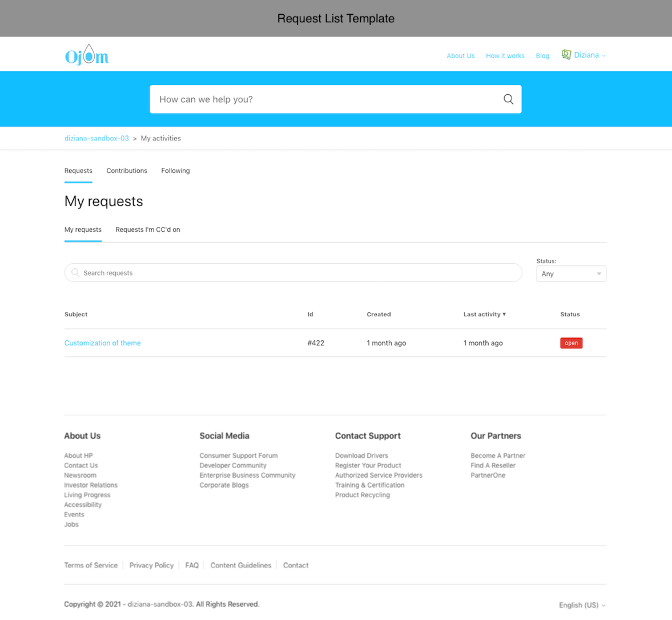Switch to the Contributions tab
This screenshot has width=672, height=620.
(127, 171)
